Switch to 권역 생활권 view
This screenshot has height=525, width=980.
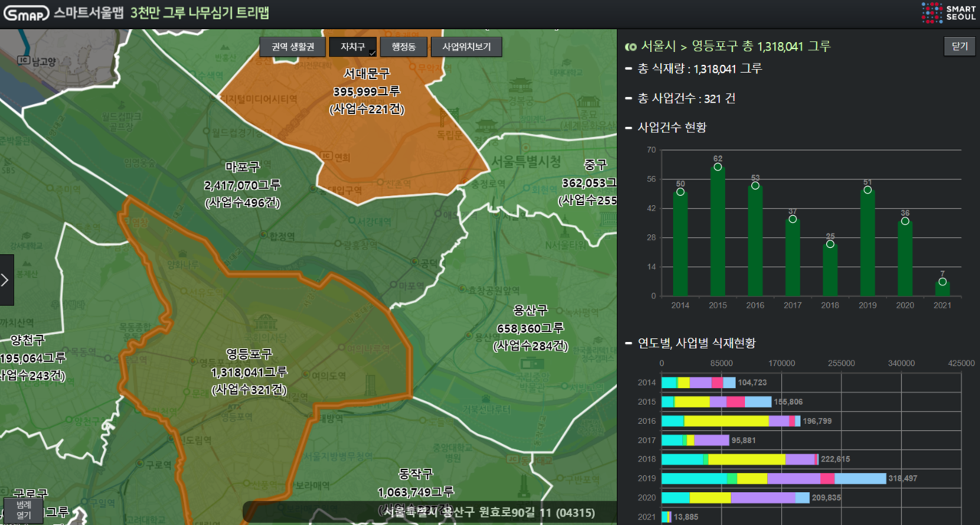[x=292, y=47]
